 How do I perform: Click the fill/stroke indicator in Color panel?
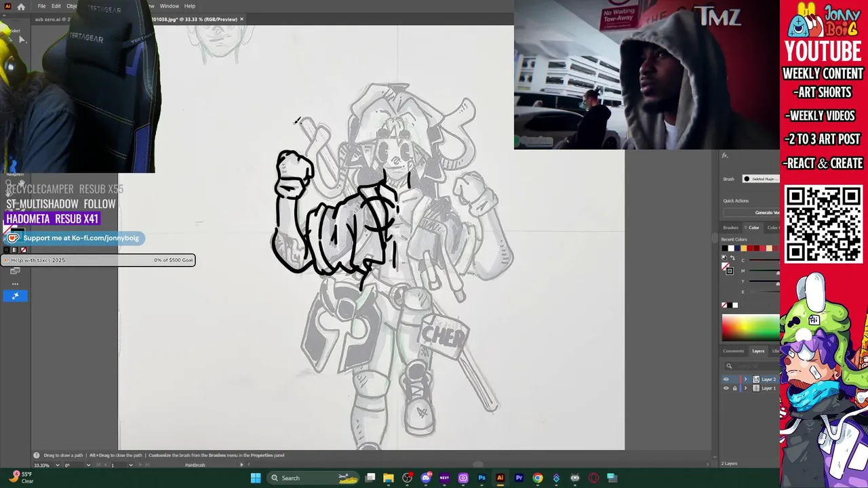(728, 269)
